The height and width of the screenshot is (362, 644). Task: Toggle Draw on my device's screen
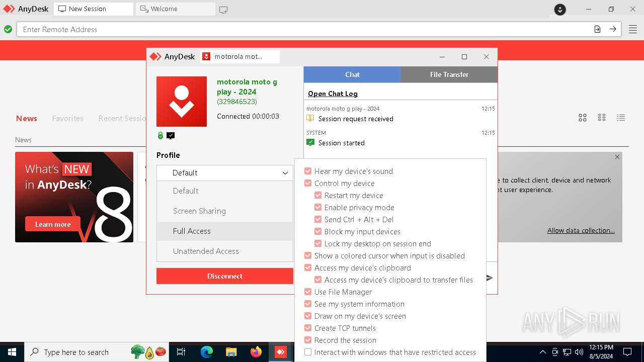(x=308, y=316)
